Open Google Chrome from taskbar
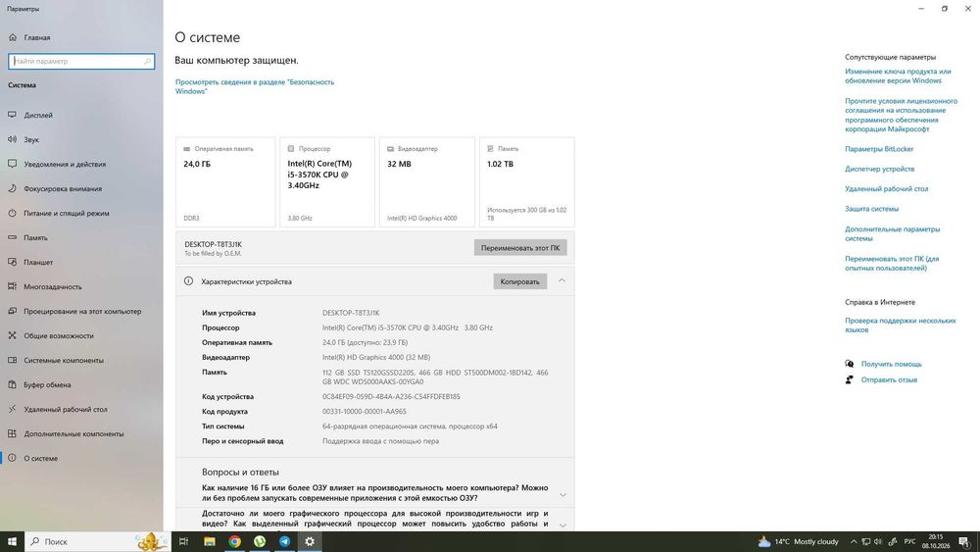This screenshot has width=980, height=552. tap(234, 541)
